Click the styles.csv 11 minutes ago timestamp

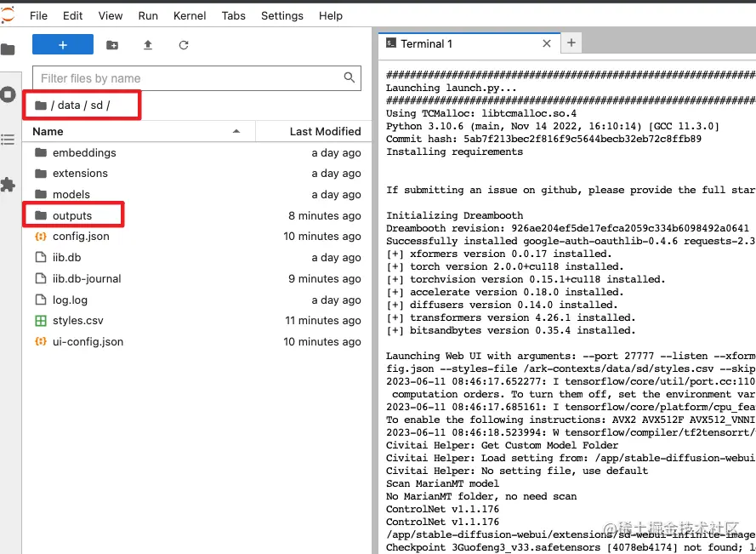322,321
